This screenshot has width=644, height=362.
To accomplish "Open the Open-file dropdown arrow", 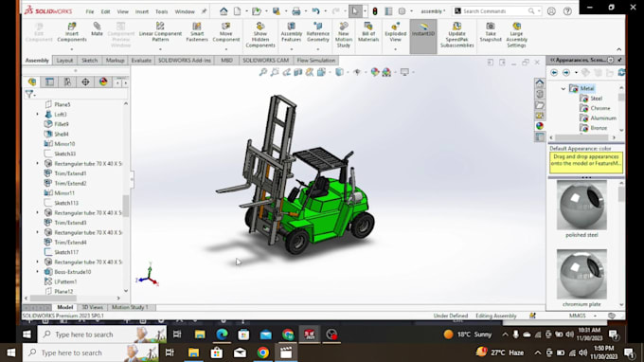I will point(266,11).
